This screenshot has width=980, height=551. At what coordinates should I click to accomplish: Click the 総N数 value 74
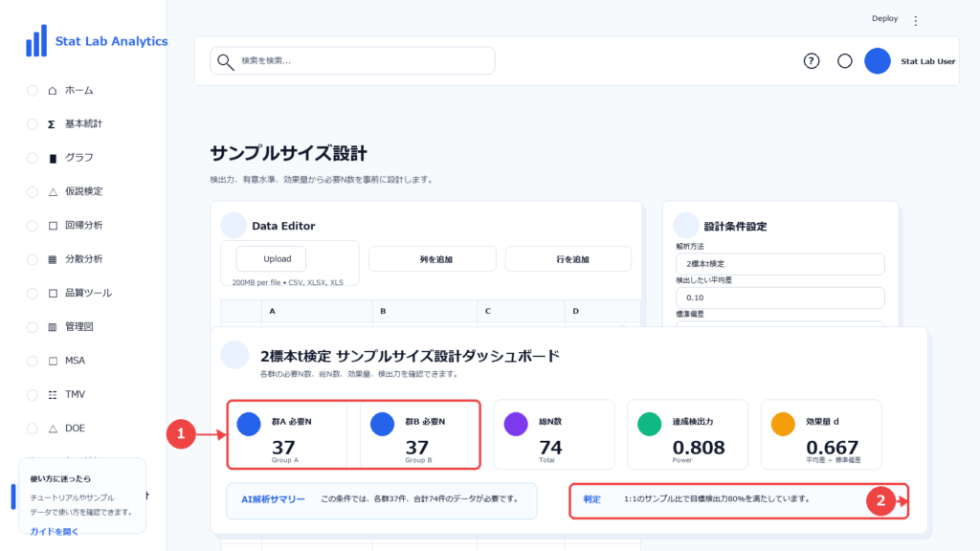[x=550, y=448]
